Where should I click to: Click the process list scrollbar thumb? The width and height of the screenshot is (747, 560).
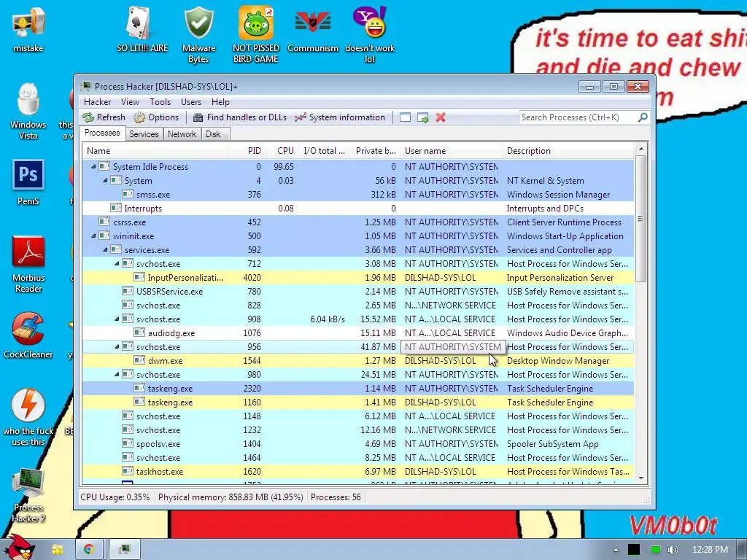click(x=641, y=219)
